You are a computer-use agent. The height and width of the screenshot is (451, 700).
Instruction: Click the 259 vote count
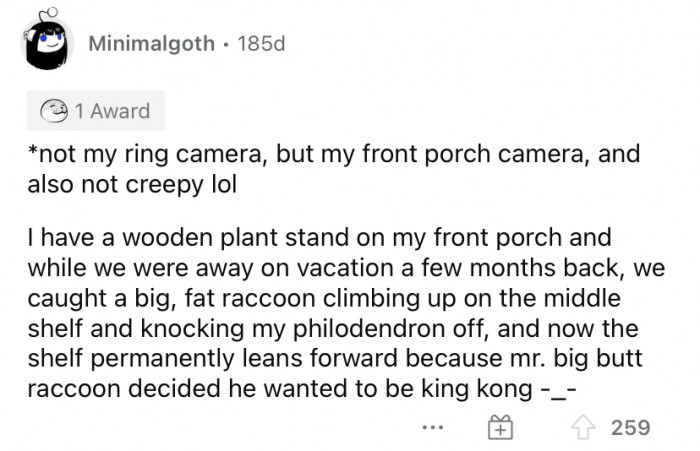coord(630,427)
